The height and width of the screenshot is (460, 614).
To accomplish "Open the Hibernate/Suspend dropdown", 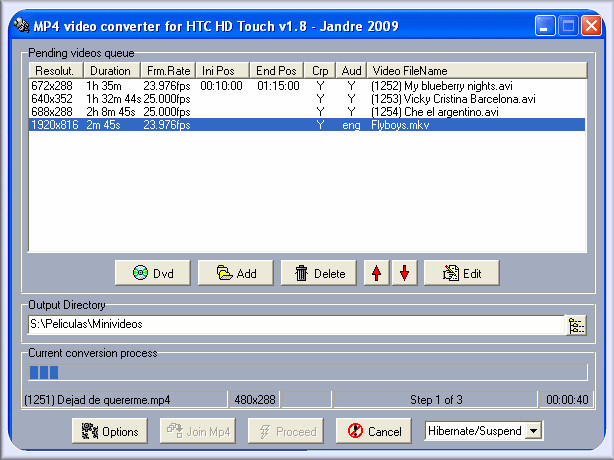I will click(533, 431).
